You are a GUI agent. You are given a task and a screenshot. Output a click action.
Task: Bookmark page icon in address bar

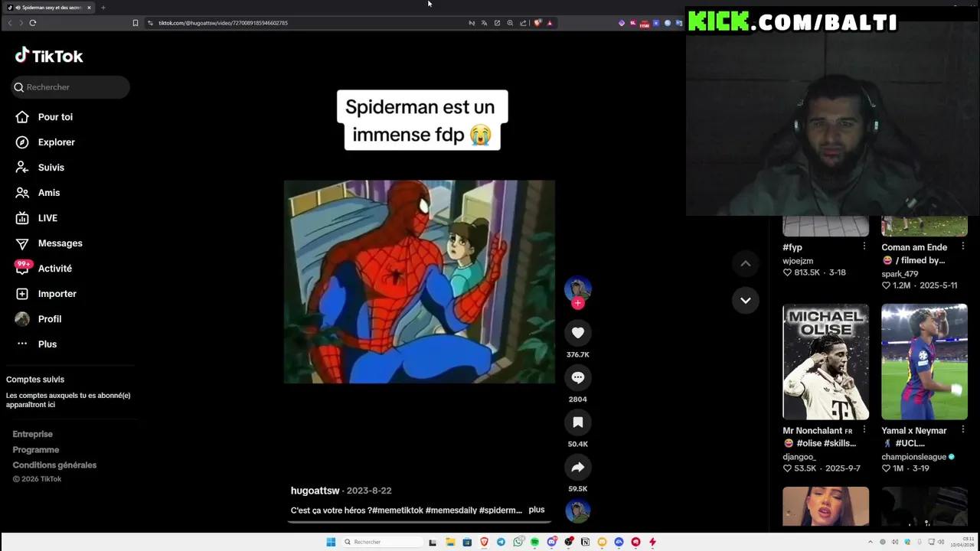(x=136, y=23)
